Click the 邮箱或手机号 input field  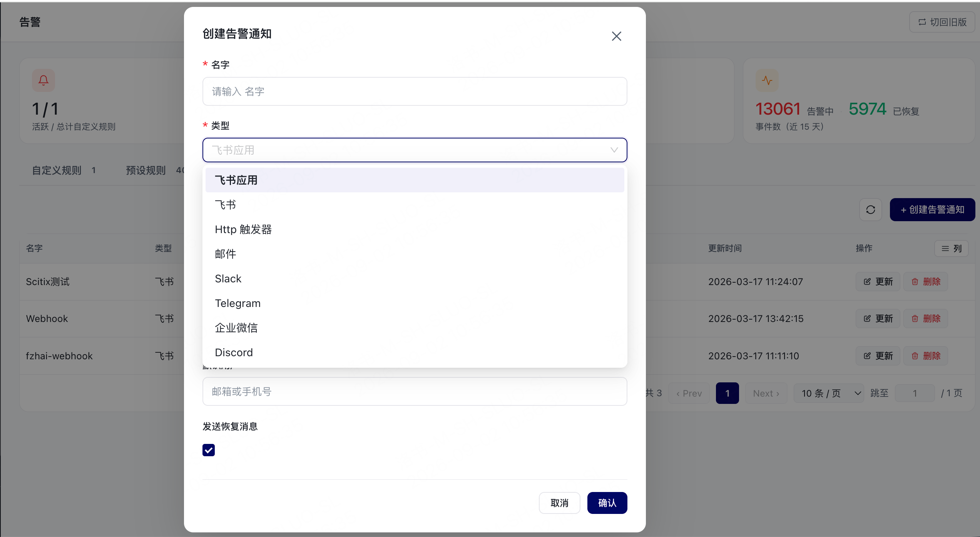tap(415, 392)
